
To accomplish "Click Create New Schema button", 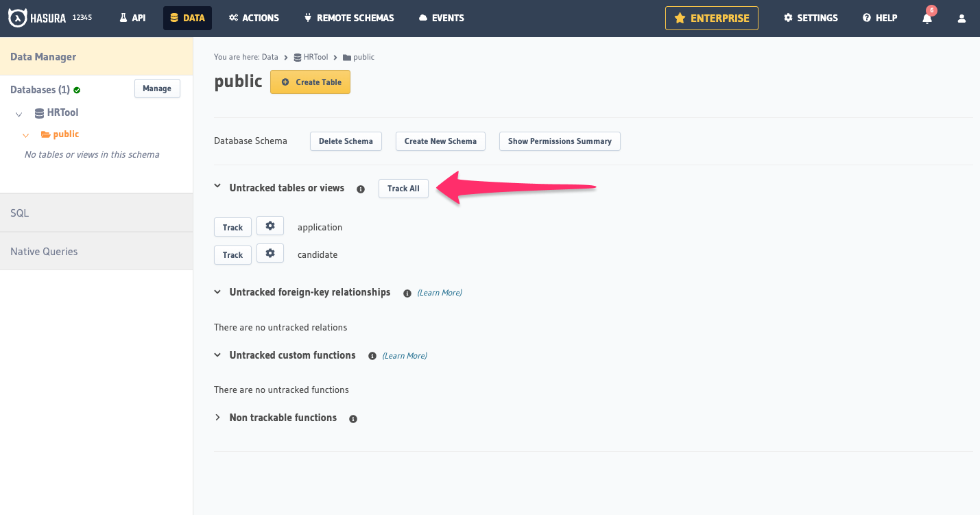I will (x=440, y=141).
